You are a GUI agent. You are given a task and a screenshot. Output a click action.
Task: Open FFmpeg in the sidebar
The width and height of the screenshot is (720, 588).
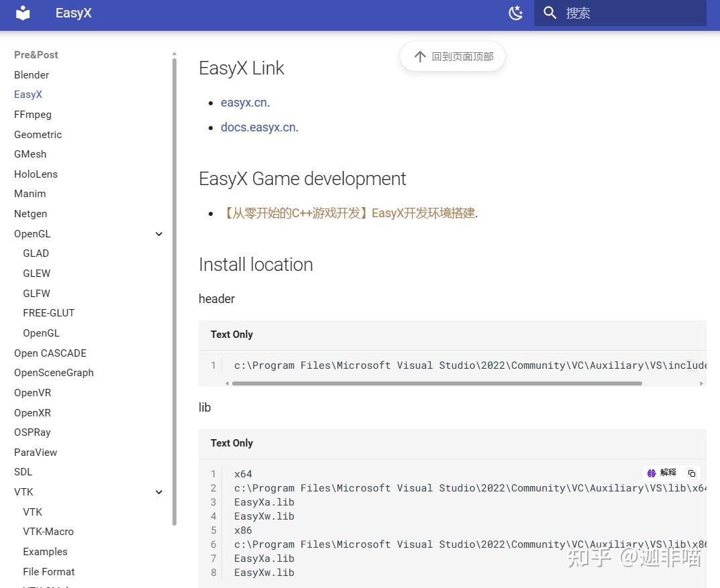[x=33, y=115]
